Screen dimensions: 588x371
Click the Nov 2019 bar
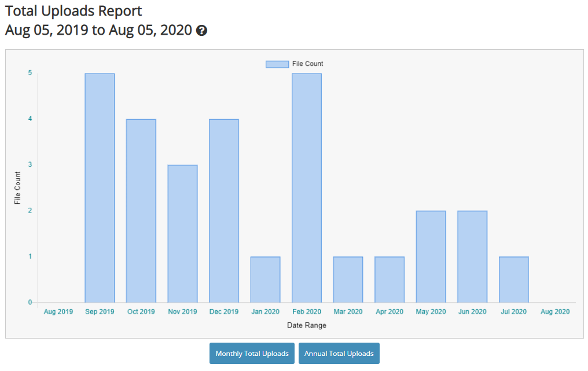182,234
